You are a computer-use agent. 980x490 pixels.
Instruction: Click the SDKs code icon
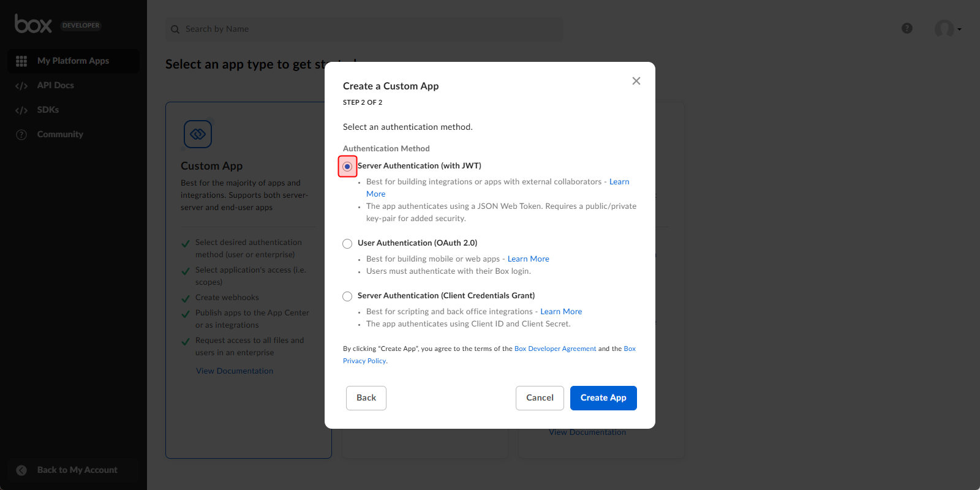click(21, 110)
